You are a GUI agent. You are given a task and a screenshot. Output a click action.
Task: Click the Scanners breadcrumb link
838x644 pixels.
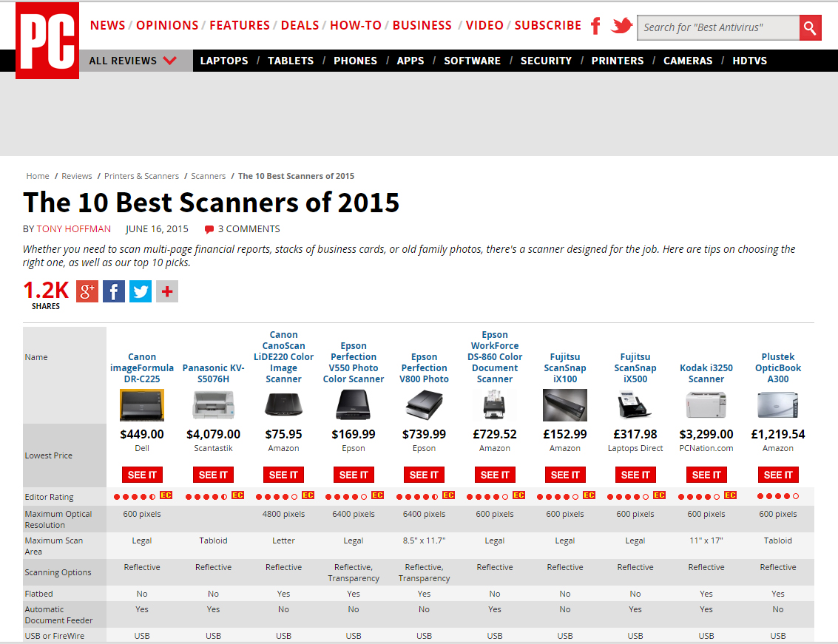(209, 176)
